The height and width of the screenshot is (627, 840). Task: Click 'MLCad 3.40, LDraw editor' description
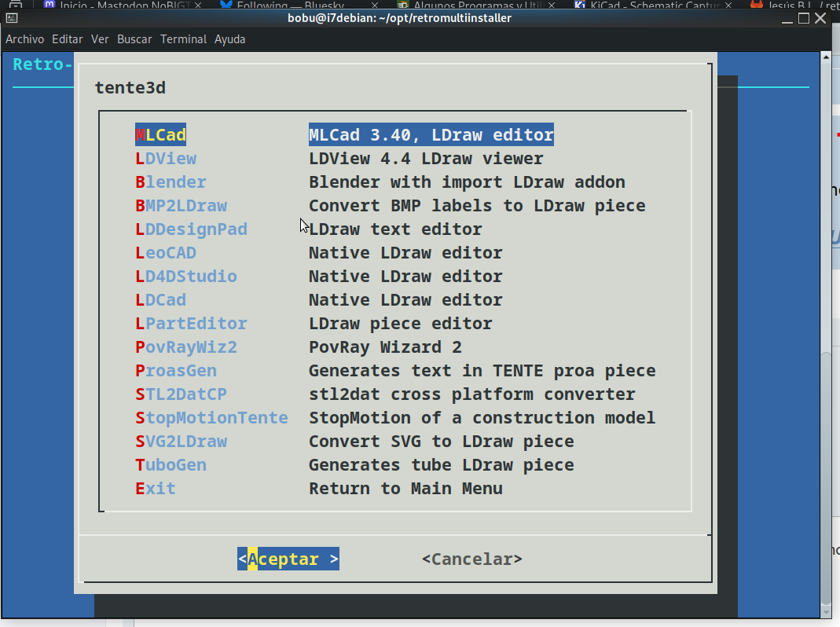pyautogui.click(x=431, y=134)
